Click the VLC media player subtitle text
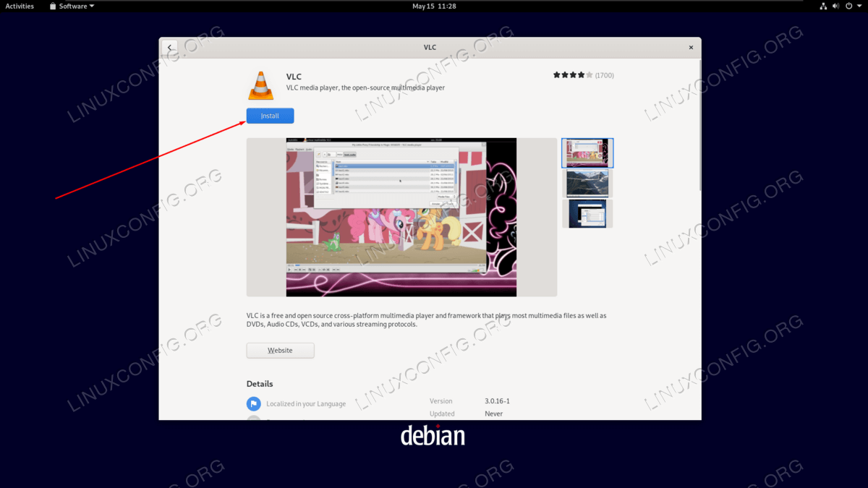Screen dimensions: 868x488 tap(365, 88)
